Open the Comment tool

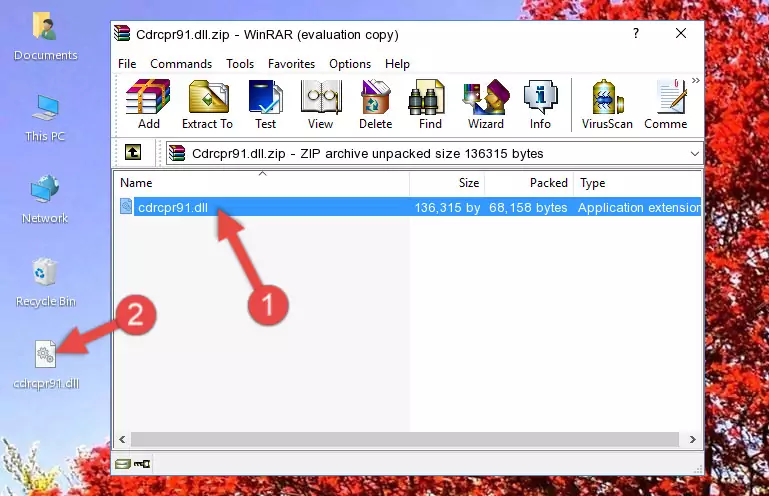[x=666, y=104]
